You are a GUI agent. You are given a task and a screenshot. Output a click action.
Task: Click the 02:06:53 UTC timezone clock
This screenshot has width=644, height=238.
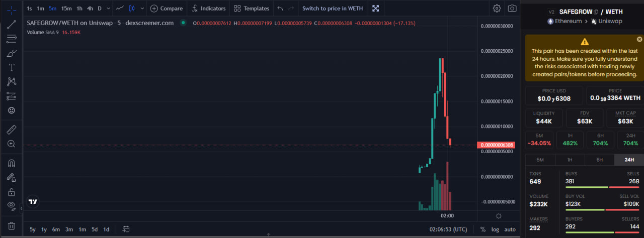[x=448, y=229]
